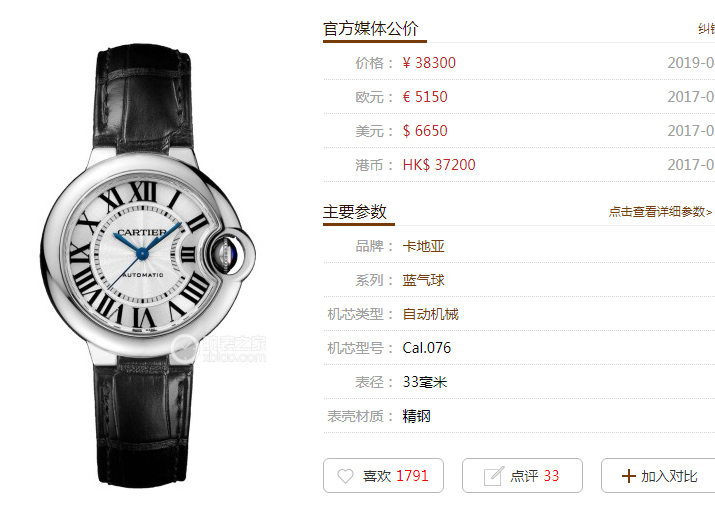Click the US dollar price $ 6650

click(425, 131)
